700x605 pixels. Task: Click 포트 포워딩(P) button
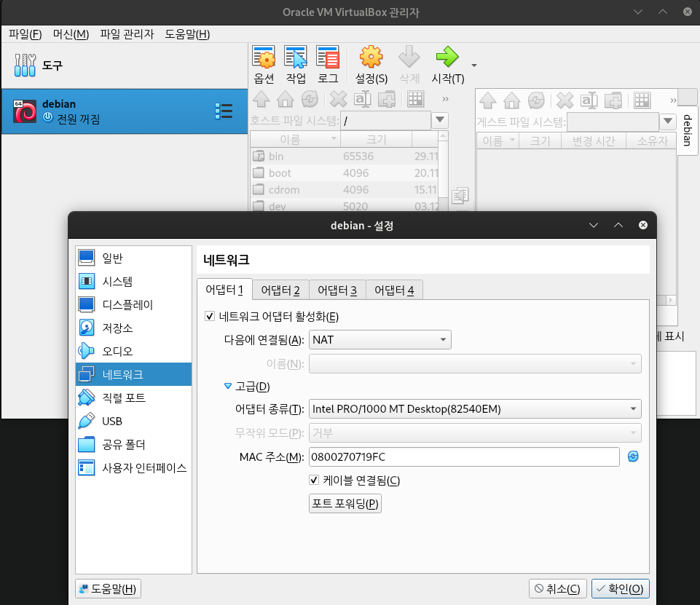coord(345,503)
